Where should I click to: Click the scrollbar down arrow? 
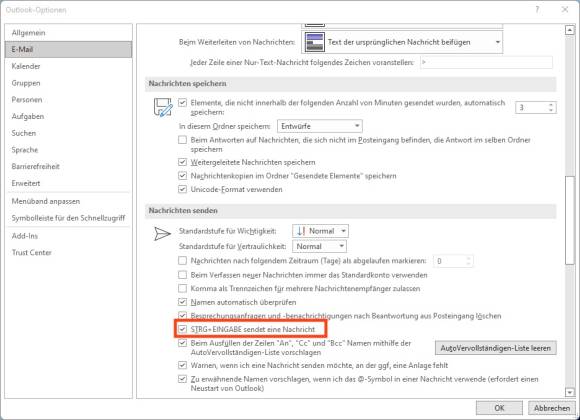[570, 392]
